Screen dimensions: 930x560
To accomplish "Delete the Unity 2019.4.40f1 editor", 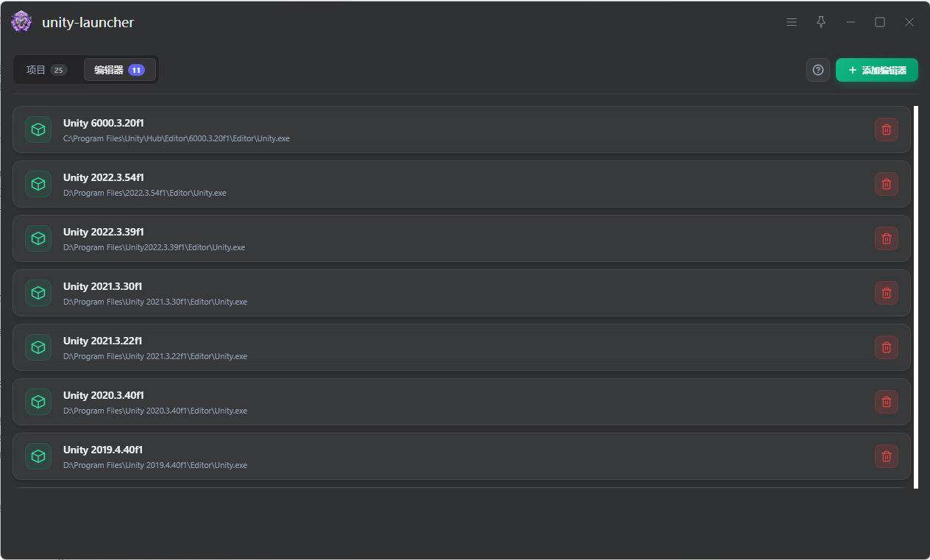I will (x=887, y=456).
